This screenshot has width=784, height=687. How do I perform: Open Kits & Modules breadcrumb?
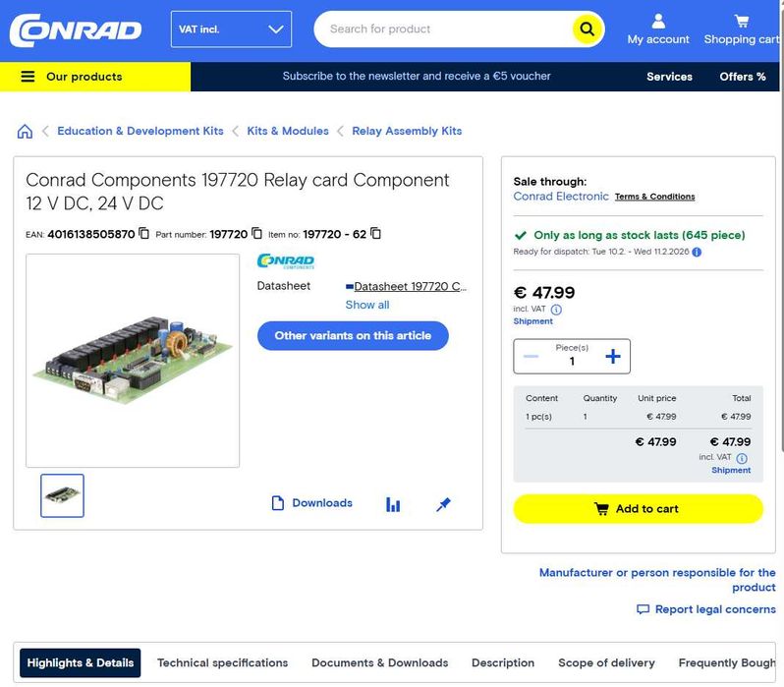coord(288,131)
